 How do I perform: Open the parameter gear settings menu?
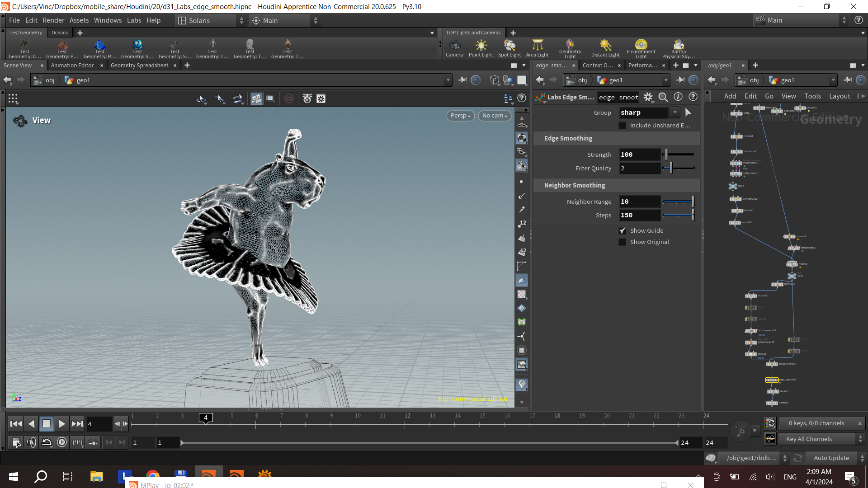coord(648,97)
